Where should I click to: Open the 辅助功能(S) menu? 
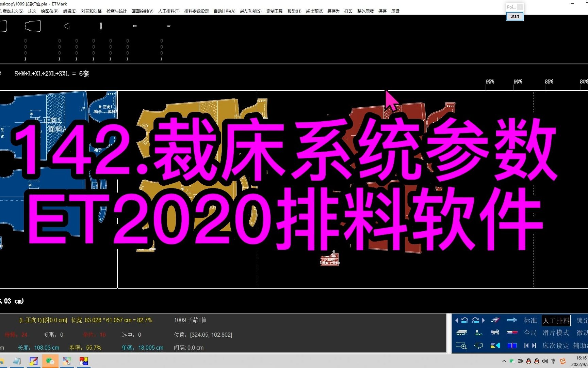[251, 11]
